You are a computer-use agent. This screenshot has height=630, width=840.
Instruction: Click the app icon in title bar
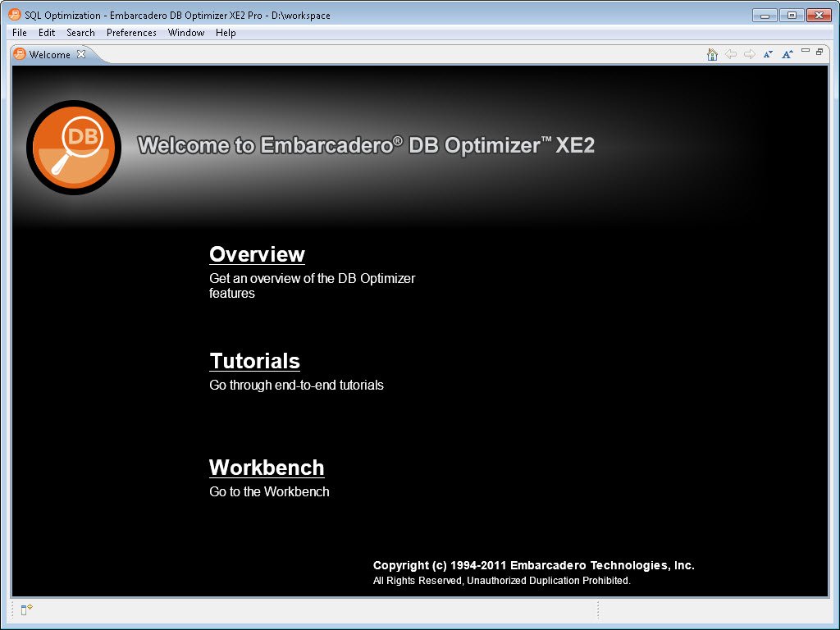tap(15, 15)
